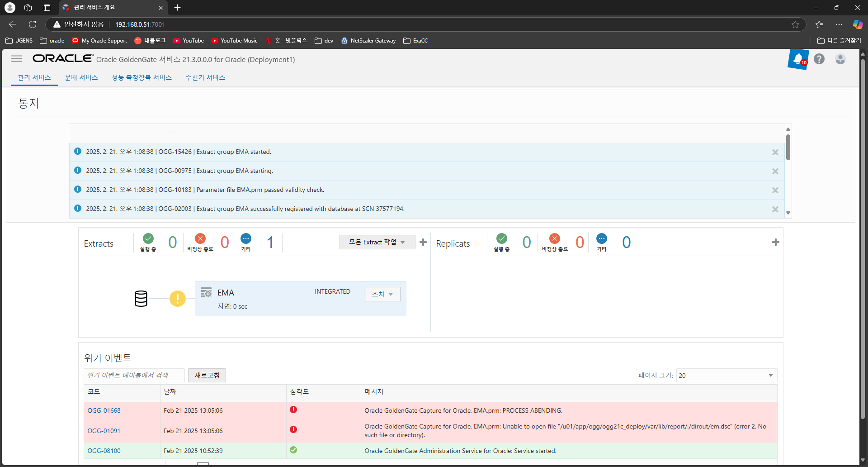This screenshot has width=868, height=467.
Task: Open the My Oracle Support bookmark
Action: (x=99, y=41)
